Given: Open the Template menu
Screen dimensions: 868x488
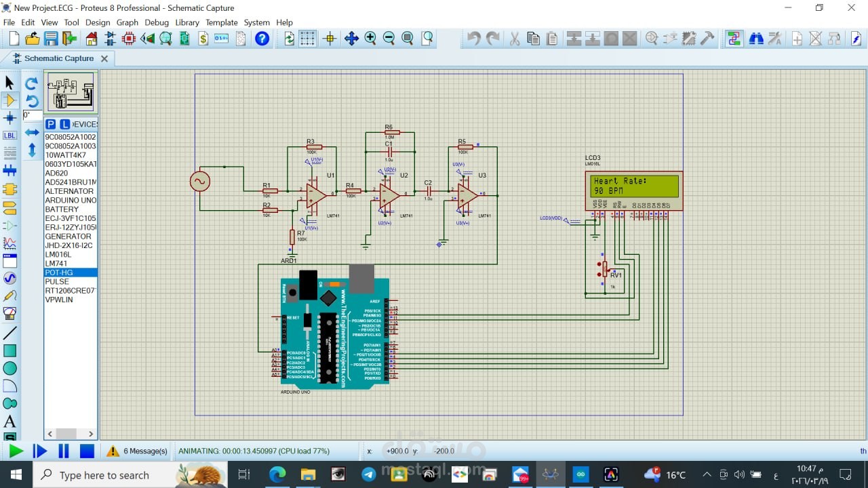Looking at the screenshot, I should (222, 22).
